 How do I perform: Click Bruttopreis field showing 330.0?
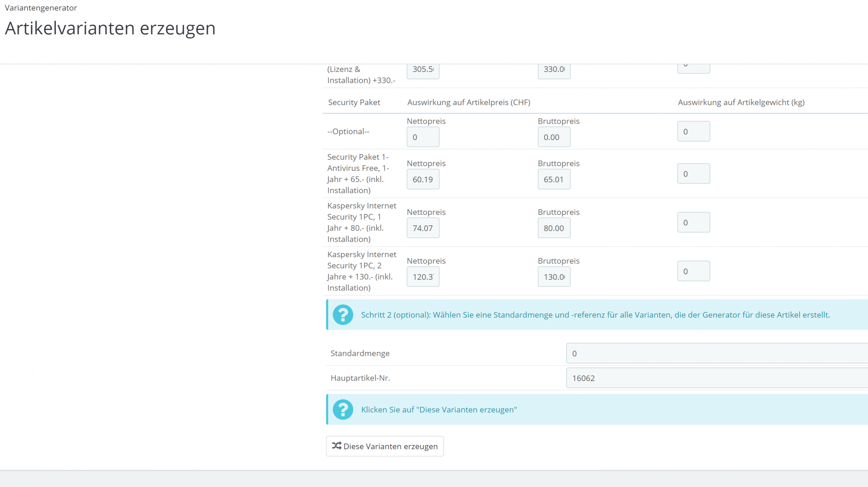[x=554, y=71]
